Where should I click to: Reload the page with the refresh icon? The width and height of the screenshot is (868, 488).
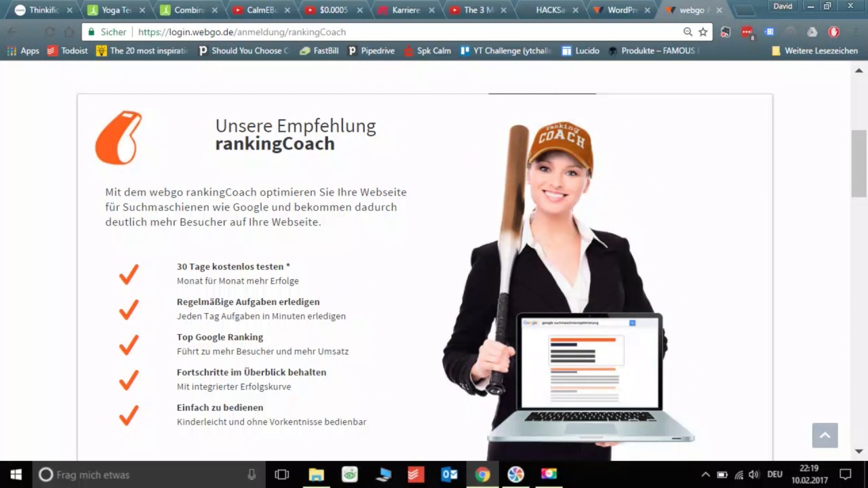[50, 32]
